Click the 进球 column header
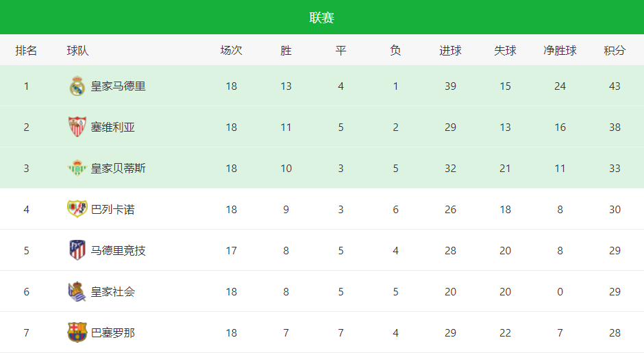The image size is (644, 353). point(451,51)
